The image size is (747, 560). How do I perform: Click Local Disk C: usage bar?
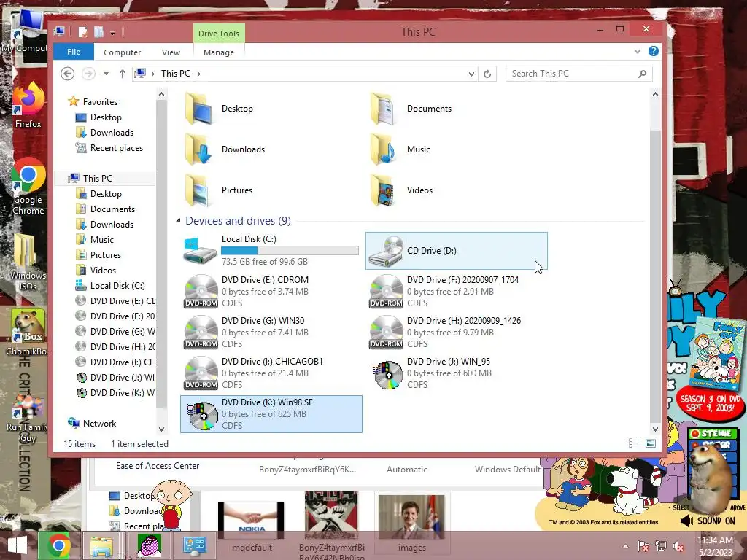(290, 251)
